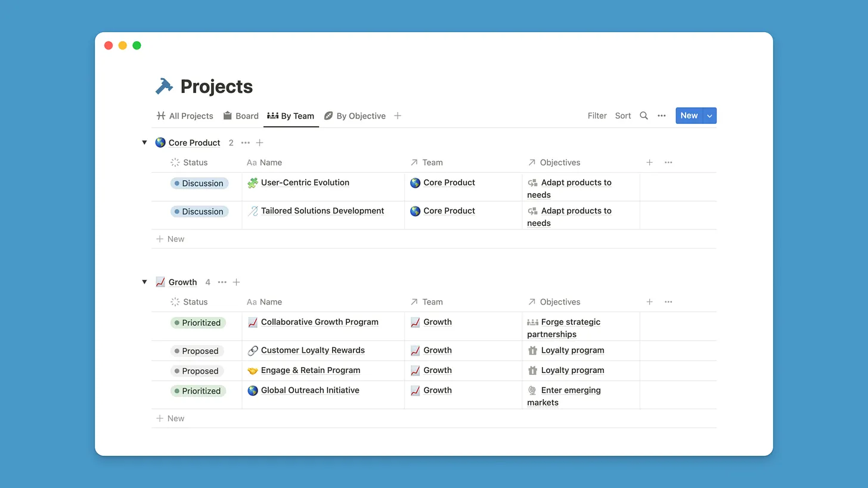Click the handshake icon of Engage & Retain Program
This screenshot has width=868, height=488.
[253, 370]
